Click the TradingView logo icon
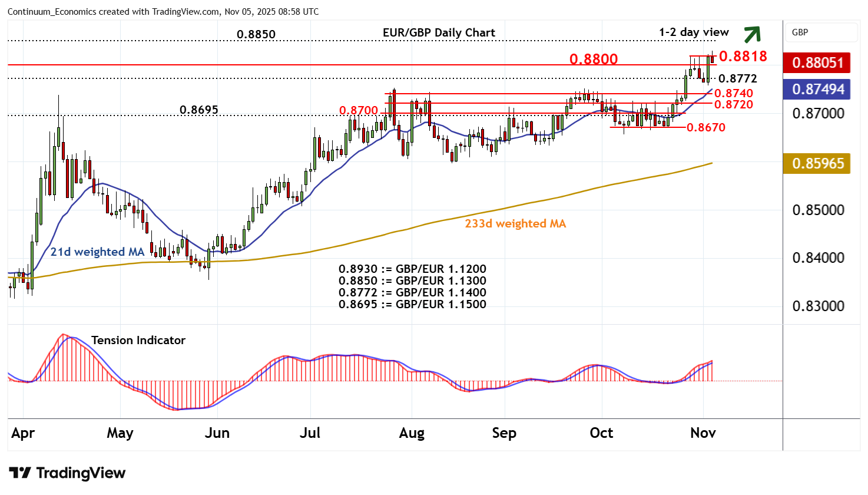868x495 pixels. tap(20, 473)
